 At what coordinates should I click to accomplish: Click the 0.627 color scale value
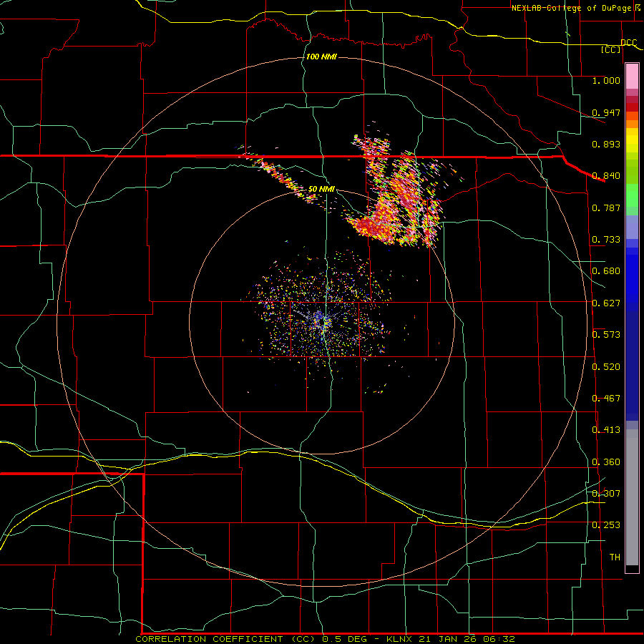606,303
